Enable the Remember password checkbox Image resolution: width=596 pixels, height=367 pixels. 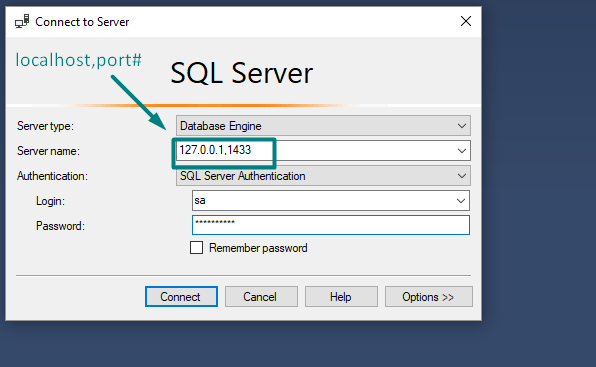pyautogui.click(x=197, y=248)
